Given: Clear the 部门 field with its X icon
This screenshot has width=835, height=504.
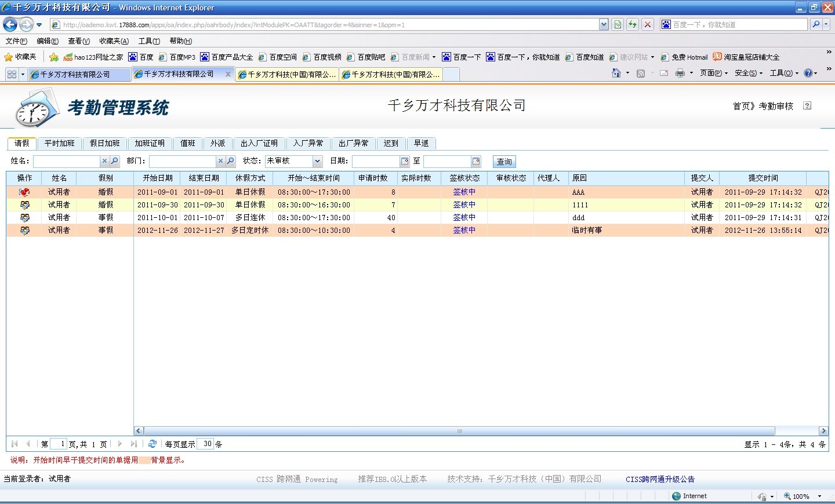Looking at the screenshot, I should tap(220, 161).
